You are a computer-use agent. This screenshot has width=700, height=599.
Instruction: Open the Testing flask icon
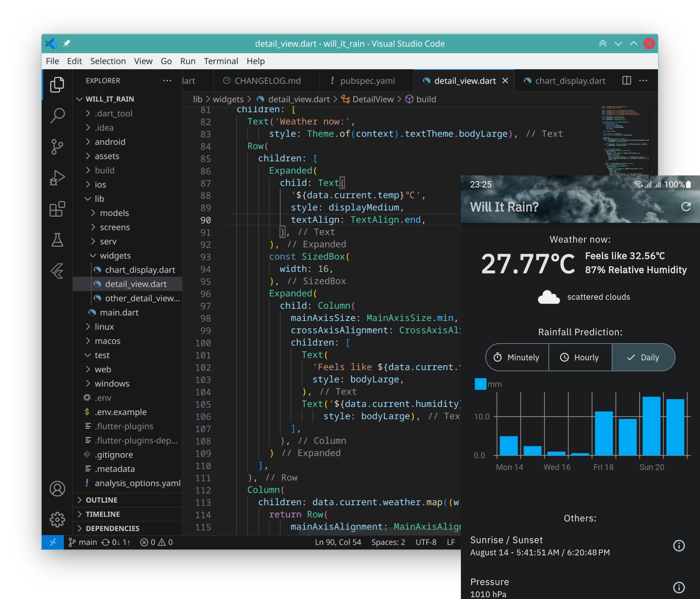coord(57,240)
